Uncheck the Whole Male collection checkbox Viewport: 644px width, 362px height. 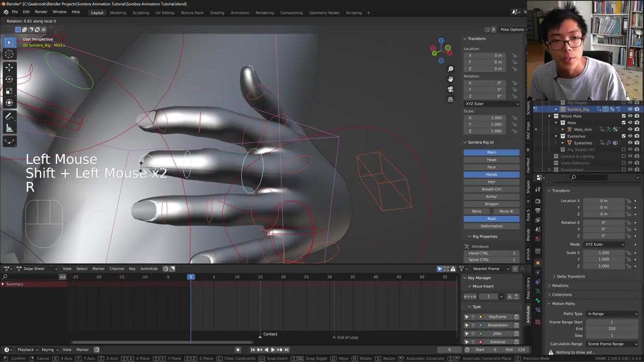pos(623,116)
